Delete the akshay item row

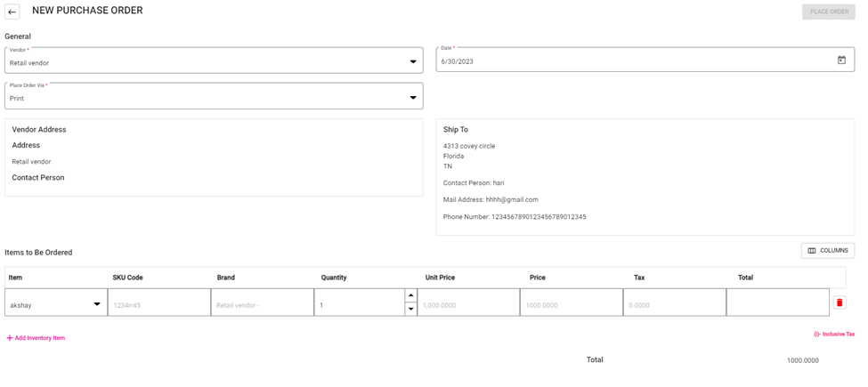(839, 302)
